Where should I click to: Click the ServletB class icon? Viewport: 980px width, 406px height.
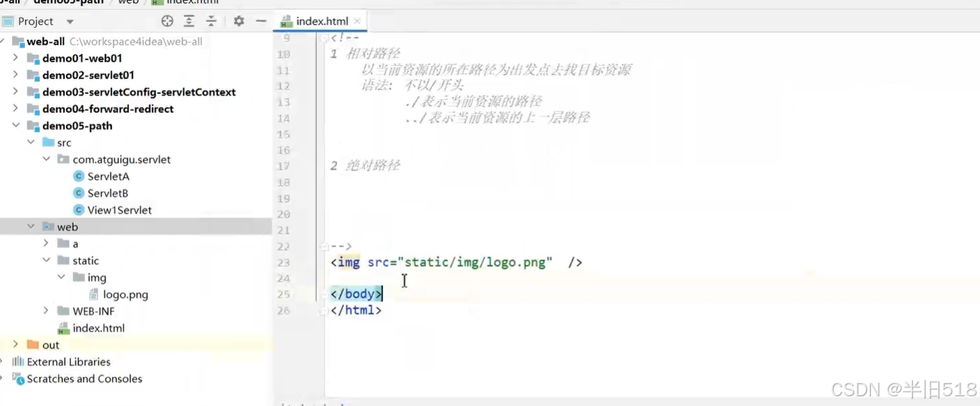[x=78, y=193]
